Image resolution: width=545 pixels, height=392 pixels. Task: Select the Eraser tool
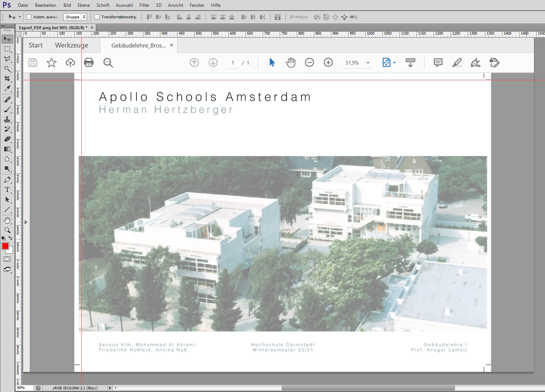(7, 139)
